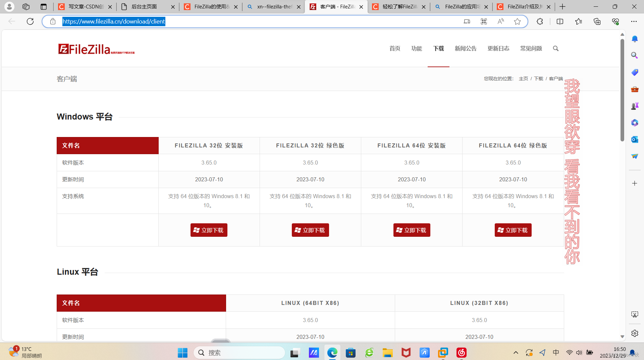Open the sidebar tools briefcase icon
This screenshot has height=360, width=644.
[635, 89]
